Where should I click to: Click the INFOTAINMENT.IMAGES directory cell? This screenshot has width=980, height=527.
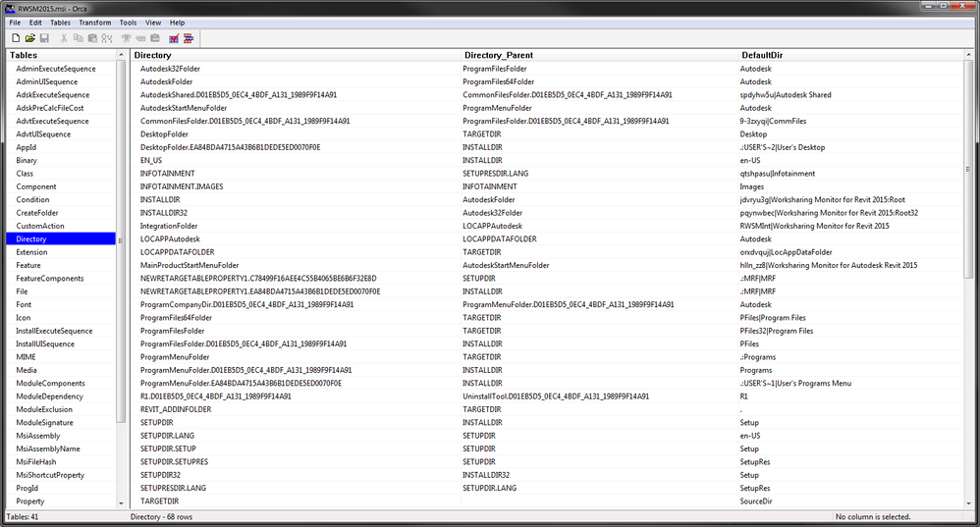(x=182, y=186)
